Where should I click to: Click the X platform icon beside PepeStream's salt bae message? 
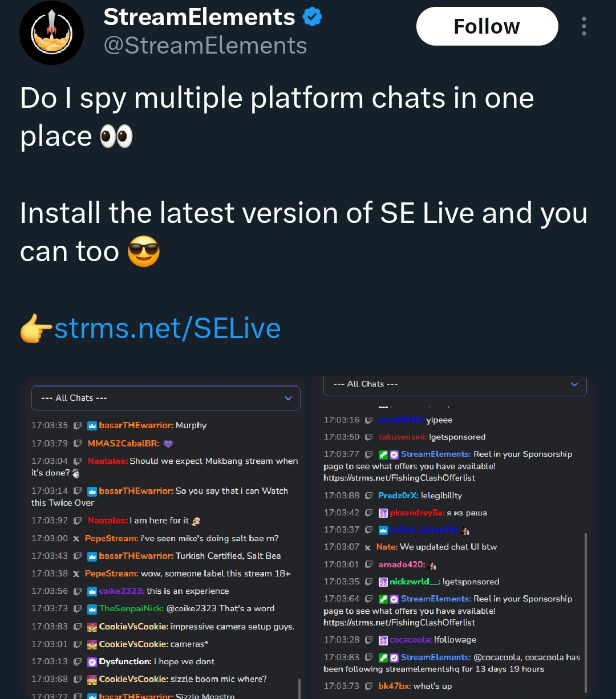[x=76, y=539]
